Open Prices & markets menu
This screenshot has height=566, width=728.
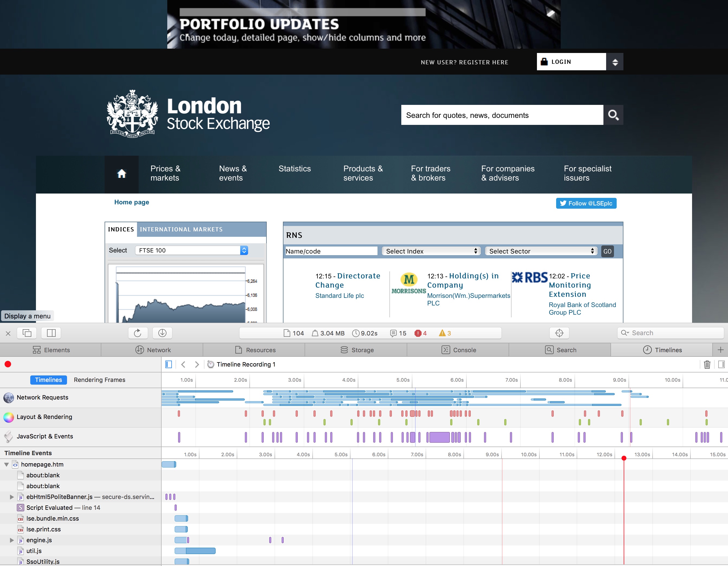(x=165, y=173)
